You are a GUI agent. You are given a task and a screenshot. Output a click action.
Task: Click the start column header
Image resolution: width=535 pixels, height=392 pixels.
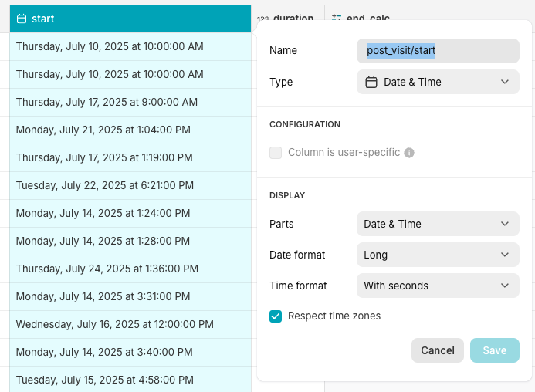click(x=130, y=19)
